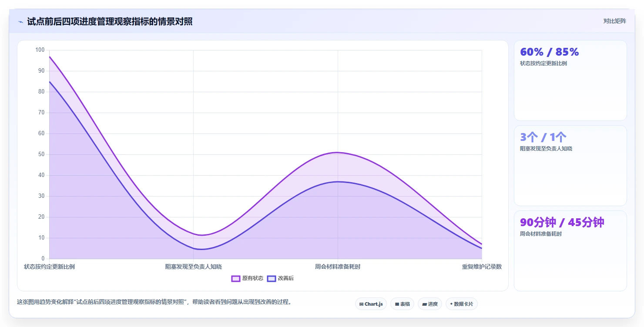Viewport: 644px width, 327px height.
Task: Click the 对比矩阵 label in the header
Action: click(614, 21)
